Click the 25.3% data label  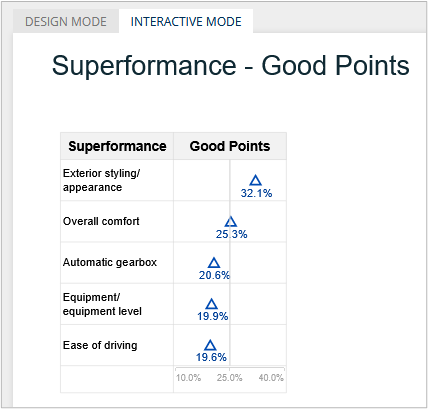tap(231, 234)
